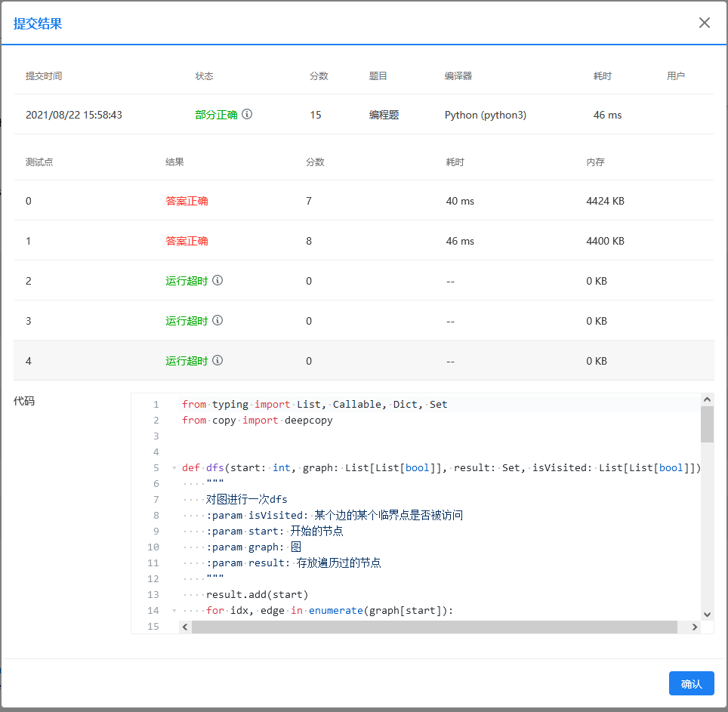Collapse code fold arrow at line 5

[x=174, y=468]
